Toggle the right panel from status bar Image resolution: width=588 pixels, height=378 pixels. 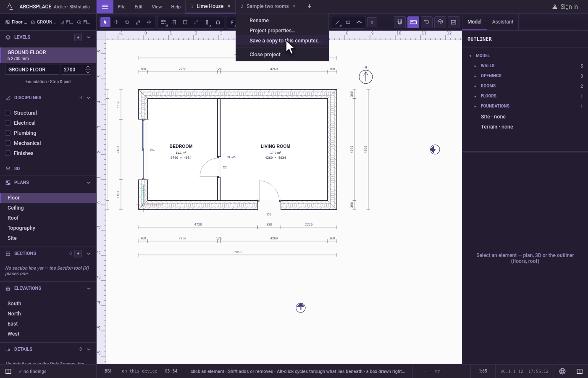[580, 371]
